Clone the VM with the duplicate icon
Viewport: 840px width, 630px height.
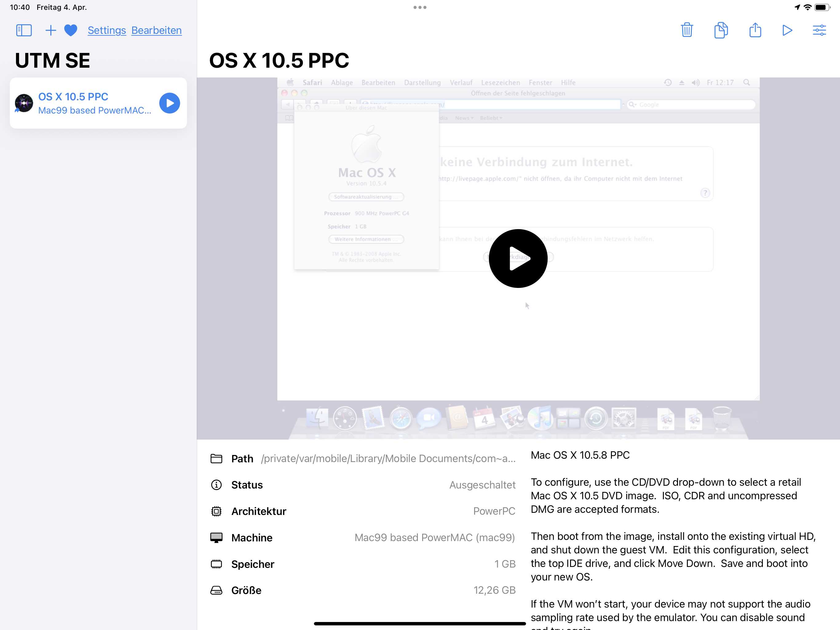[x=721, y=30]
